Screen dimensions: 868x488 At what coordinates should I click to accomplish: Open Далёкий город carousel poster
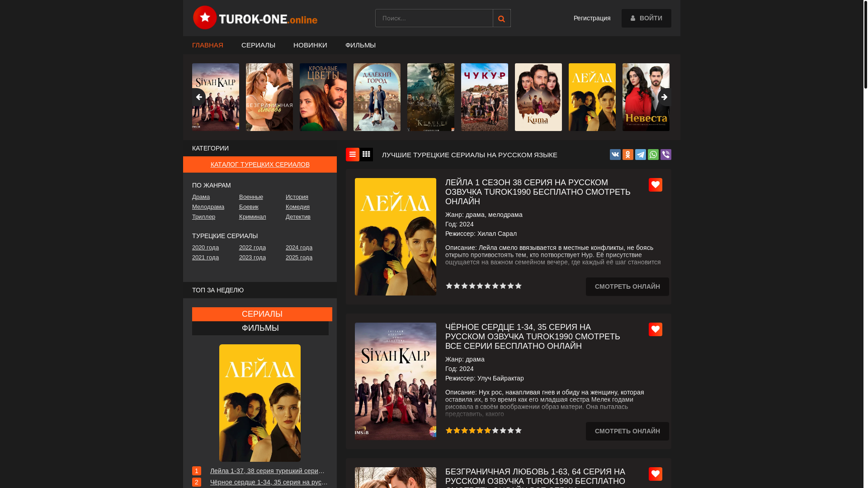[x=377, y=97]
